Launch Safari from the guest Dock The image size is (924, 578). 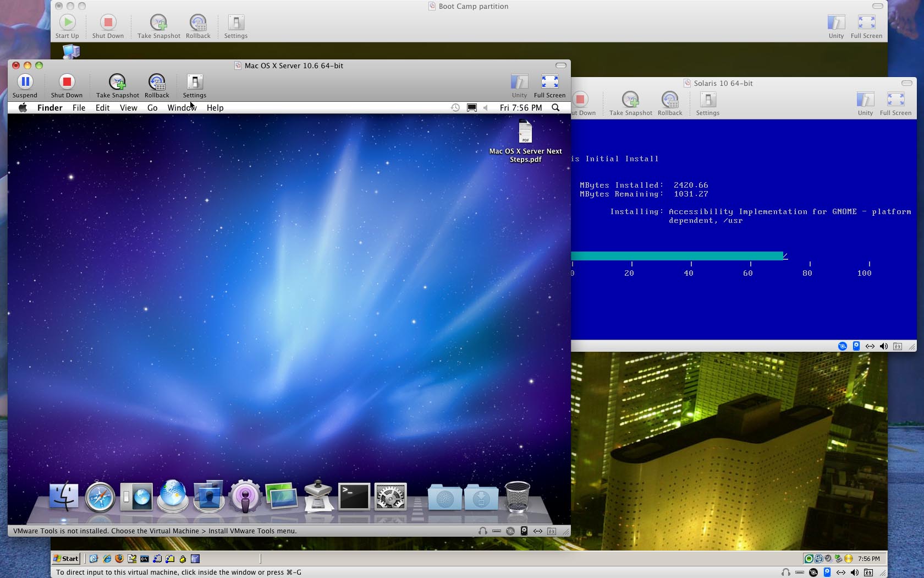(100, 497)
